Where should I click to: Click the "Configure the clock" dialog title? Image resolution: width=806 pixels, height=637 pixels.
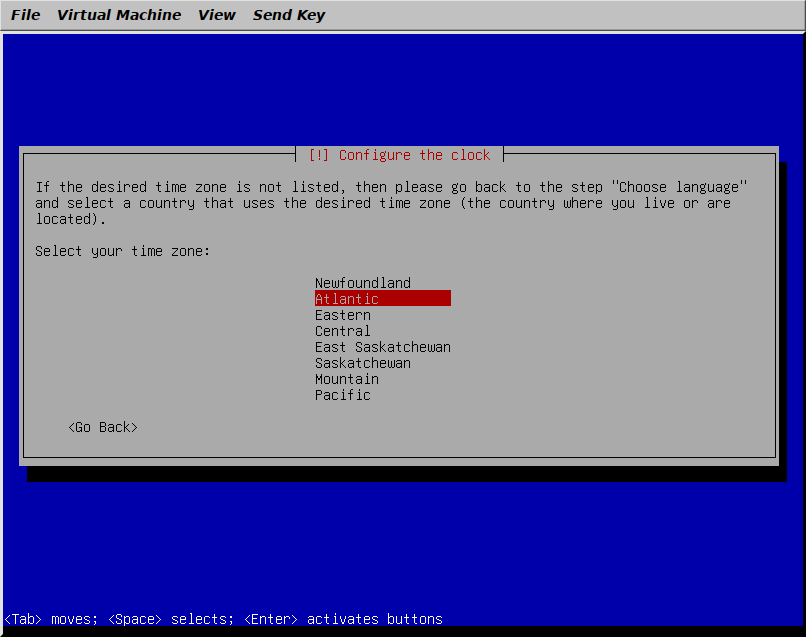414,155
